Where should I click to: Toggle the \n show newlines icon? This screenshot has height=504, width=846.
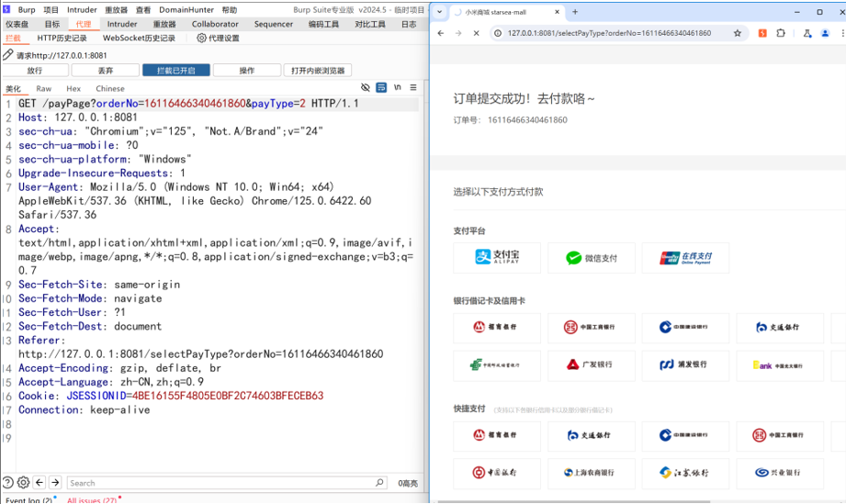(398, 87)
